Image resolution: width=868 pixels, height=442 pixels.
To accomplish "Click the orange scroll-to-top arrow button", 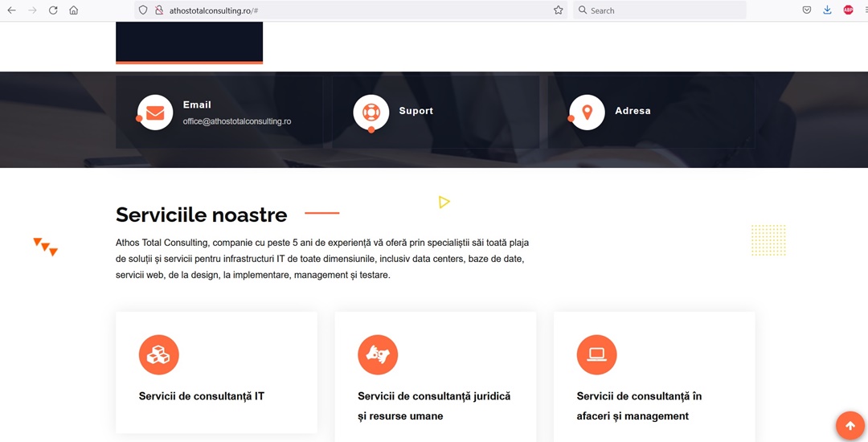I will click(850, 425).
